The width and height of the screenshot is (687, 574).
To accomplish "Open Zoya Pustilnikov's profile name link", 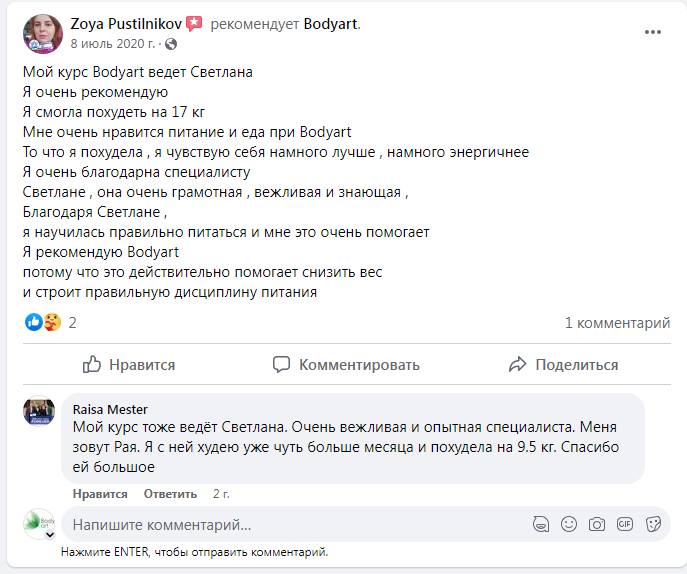I will 125,23.
